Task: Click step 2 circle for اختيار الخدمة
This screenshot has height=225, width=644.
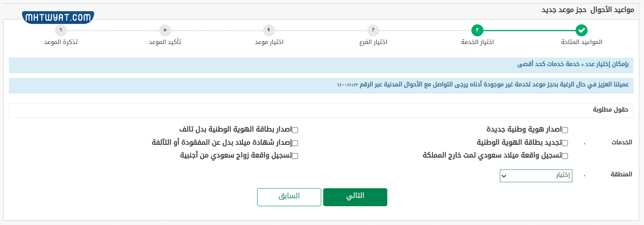Action: (x=477, y=30)
